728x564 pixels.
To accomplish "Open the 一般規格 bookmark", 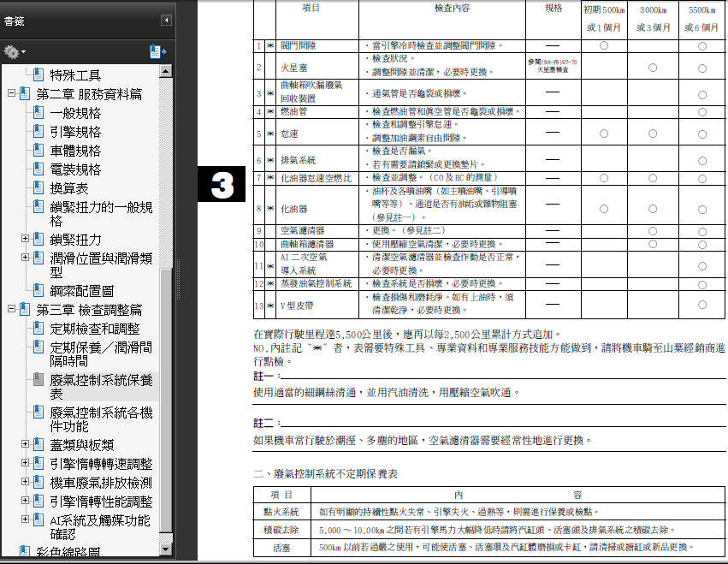I will click(x=75, y=113).
